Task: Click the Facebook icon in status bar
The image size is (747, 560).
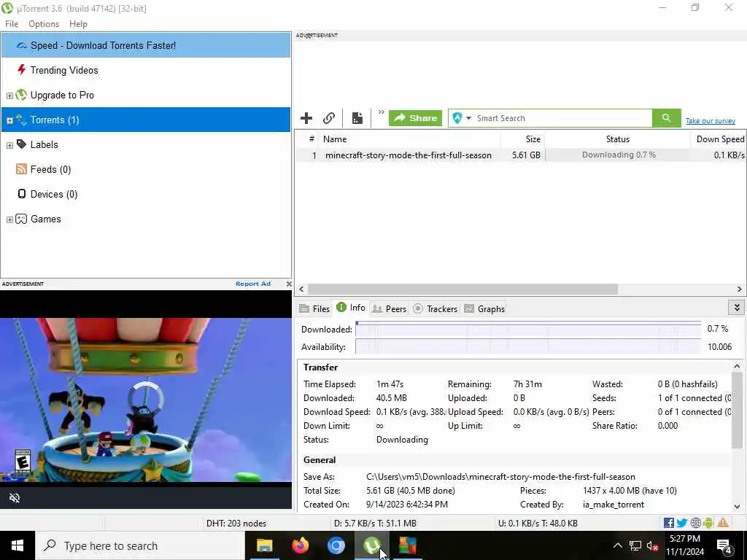Action: click(x=669, y=523)
